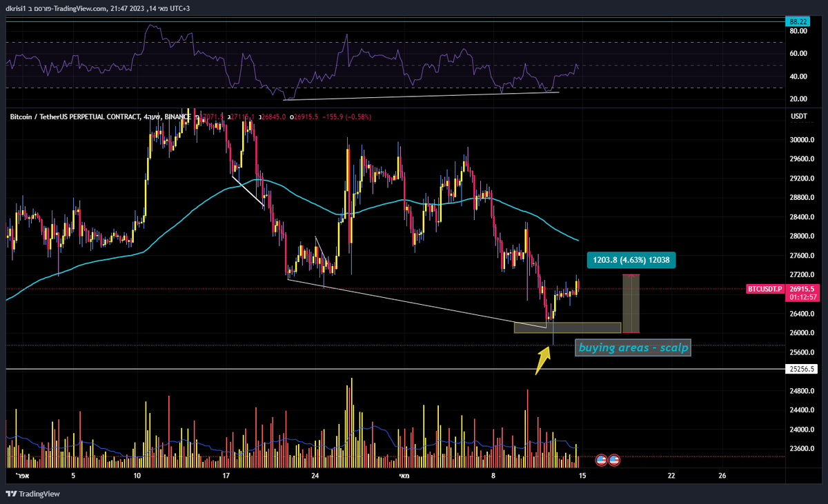Select the "buying areas - scalp" text note
Image resolution: width=828 pixels, height=504 pixels.
[633, 348]
